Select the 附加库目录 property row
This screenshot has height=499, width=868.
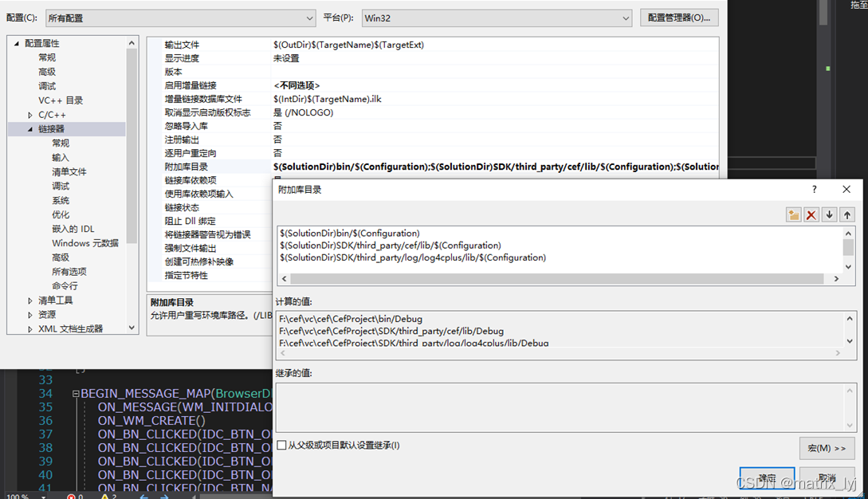click(433, 167)
